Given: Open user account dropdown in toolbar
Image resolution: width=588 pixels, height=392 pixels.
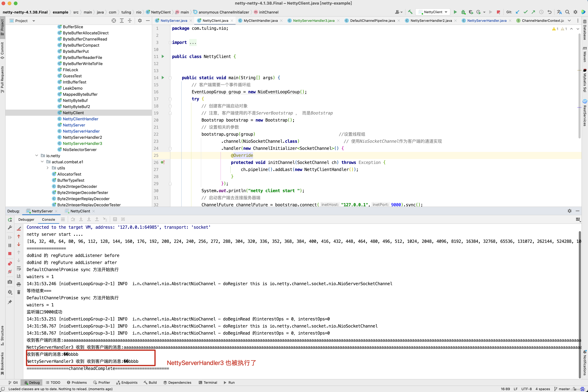Looking at the screenshot, I should (x=399, y=12).
